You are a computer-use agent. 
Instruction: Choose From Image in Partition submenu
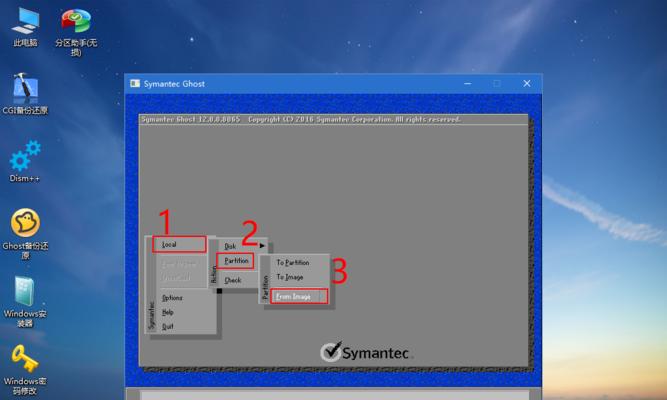tap(299, 296)
